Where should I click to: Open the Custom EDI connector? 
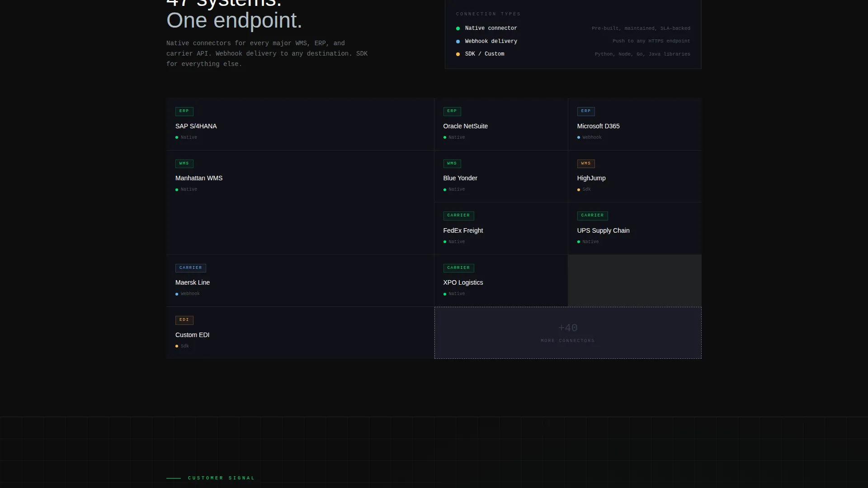point(300,333)
